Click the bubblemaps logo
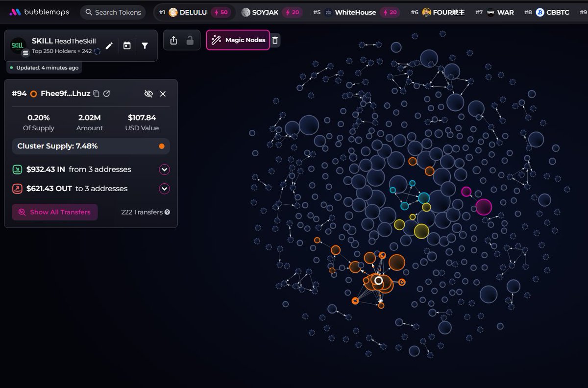588x388 pixels. [x=39, y=12]
